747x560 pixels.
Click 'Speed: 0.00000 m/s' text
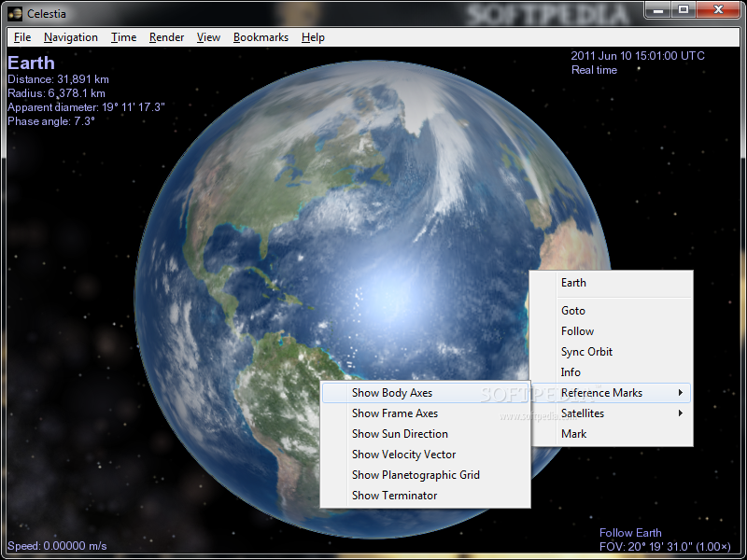[57, 546]
